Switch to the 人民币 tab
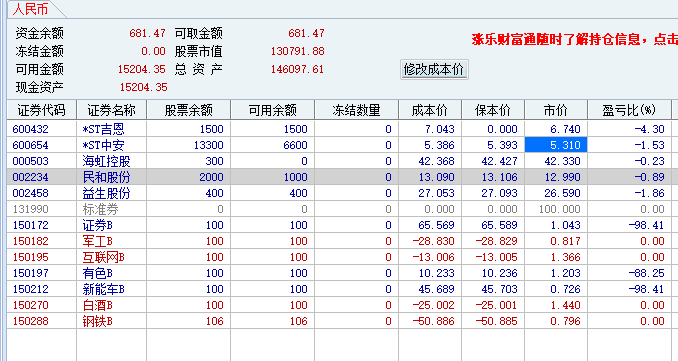The image size is (678, 361). point(30,9)
